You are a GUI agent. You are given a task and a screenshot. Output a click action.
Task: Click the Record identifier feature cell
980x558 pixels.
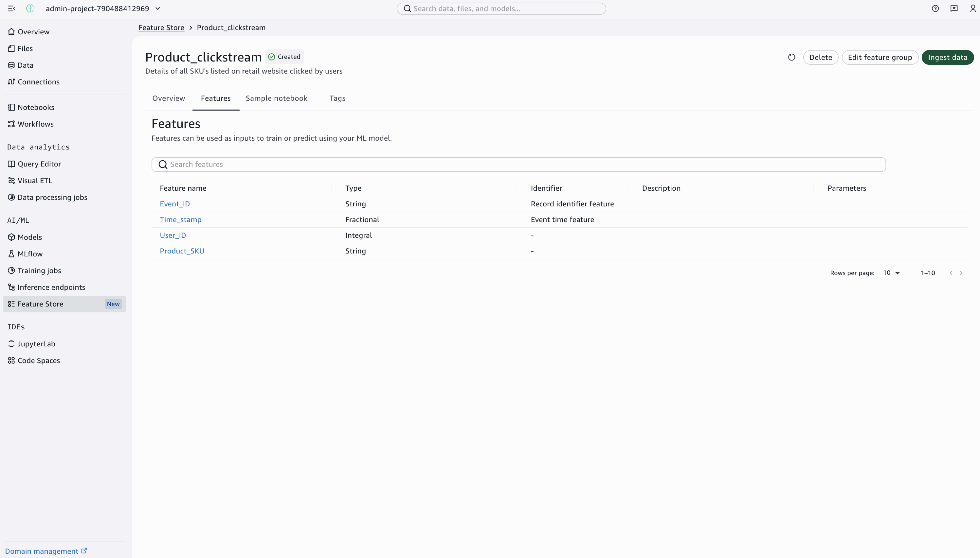pyautogui.click(x=572, y=204)
